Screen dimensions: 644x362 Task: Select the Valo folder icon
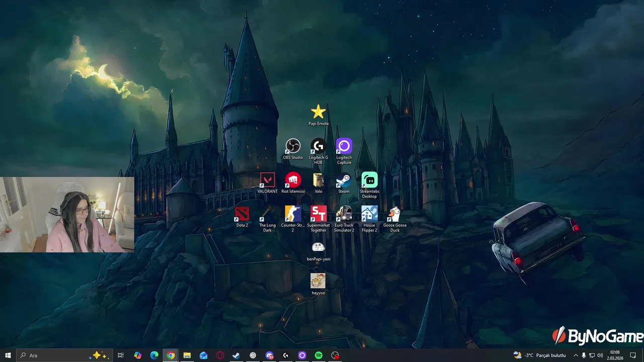click(318, 180)
